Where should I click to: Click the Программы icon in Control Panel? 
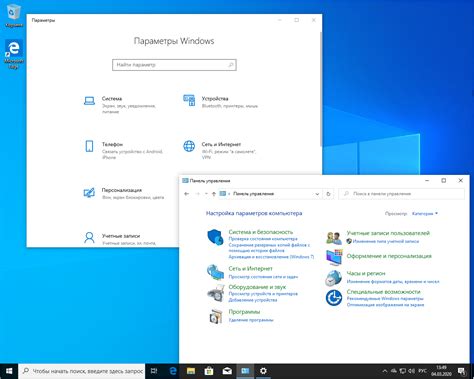point(216,316)
